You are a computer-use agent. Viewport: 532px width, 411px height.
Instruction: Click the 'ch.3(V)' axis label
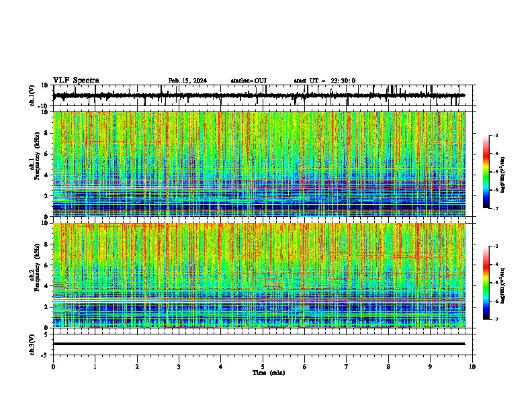32,345
